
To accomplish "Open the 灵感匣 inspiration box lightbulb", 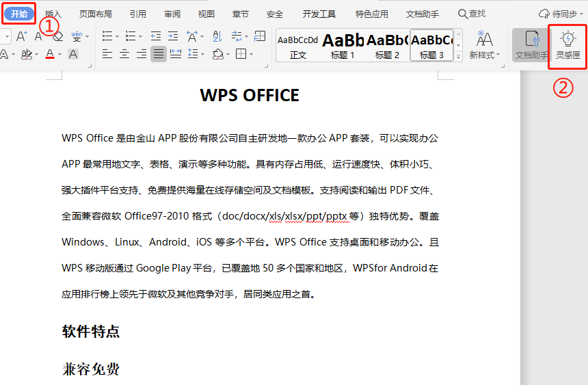I will click(x=567, y=45).
